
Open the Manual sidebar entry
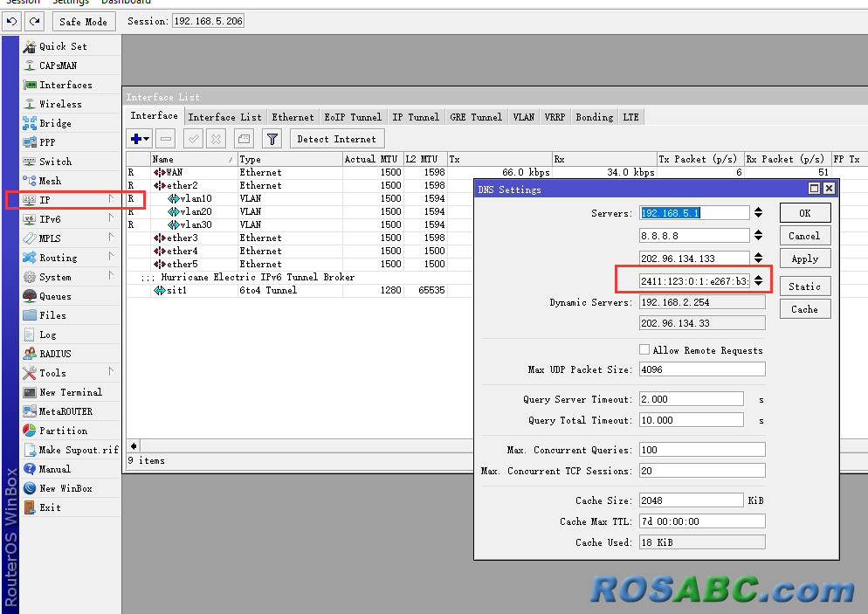pyautogui.click(x=71, y=469)
